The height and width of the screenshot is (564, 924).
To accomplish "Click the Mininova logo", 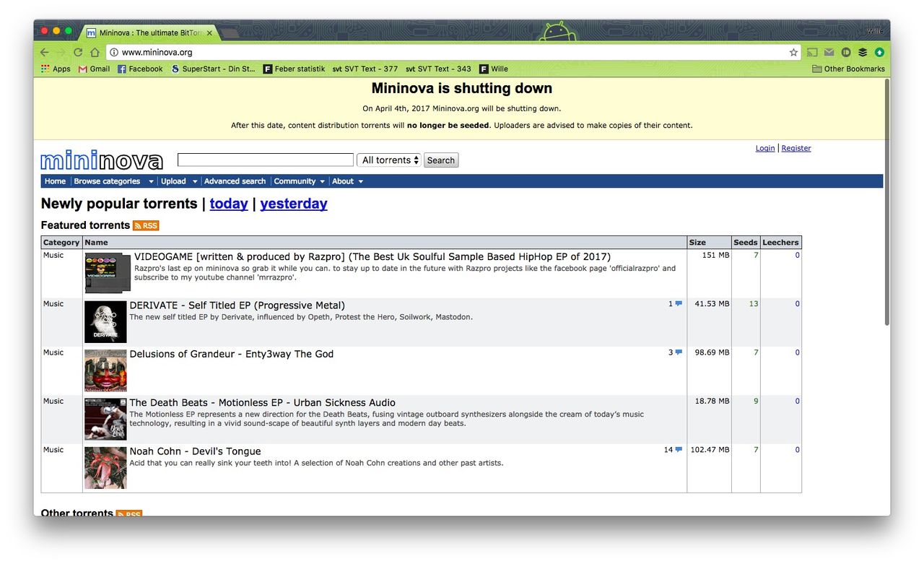I will pyautogui.click(x=102, y=160).
